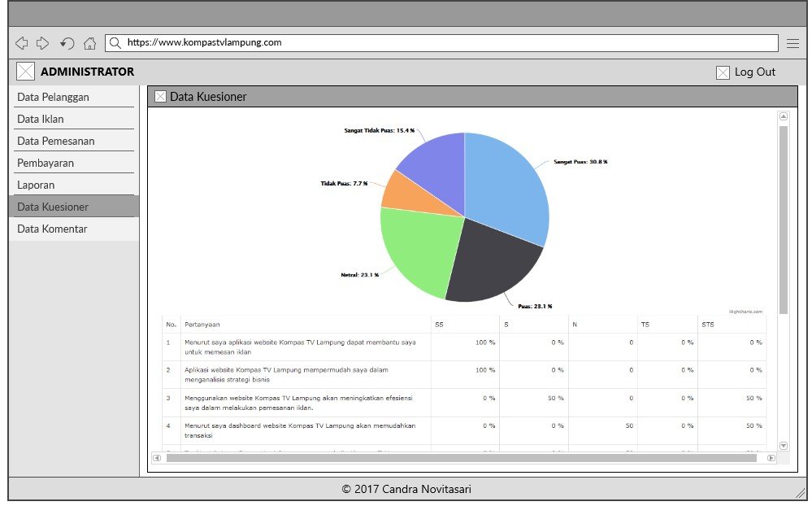
Task: Click the vertical scrollbar down arrow
Action: click(x=784, y=446)
